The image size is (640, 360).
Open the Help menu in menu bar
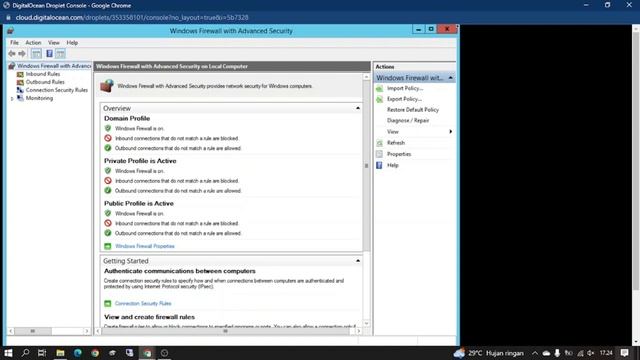click(x=72, y=42)
